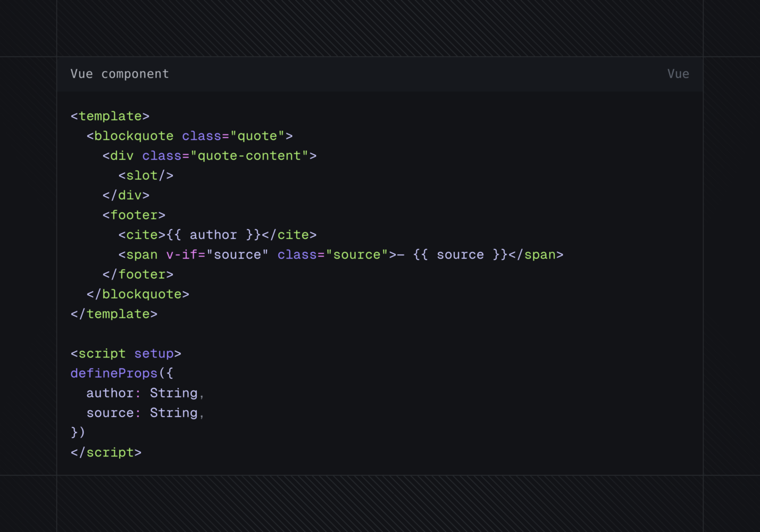The image size is (760, 532).
Task: Click the source String prop line
Action: (145, 412)
